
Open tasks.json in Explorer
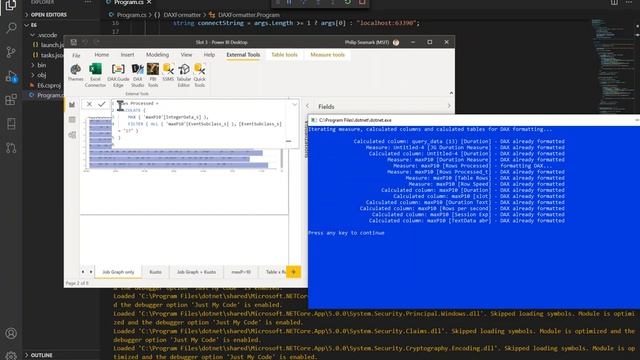pyautogui.click(x=48, y=55)
